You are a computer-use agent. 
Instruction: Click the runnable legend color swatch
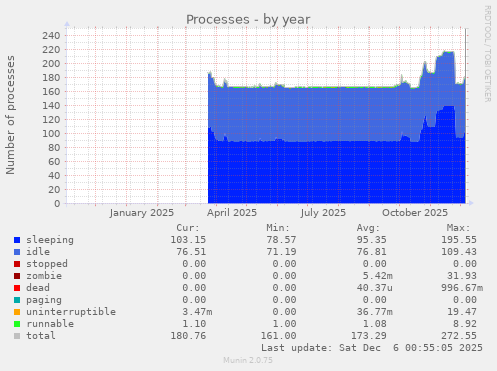pyautogui.click(x=17, y=324)
